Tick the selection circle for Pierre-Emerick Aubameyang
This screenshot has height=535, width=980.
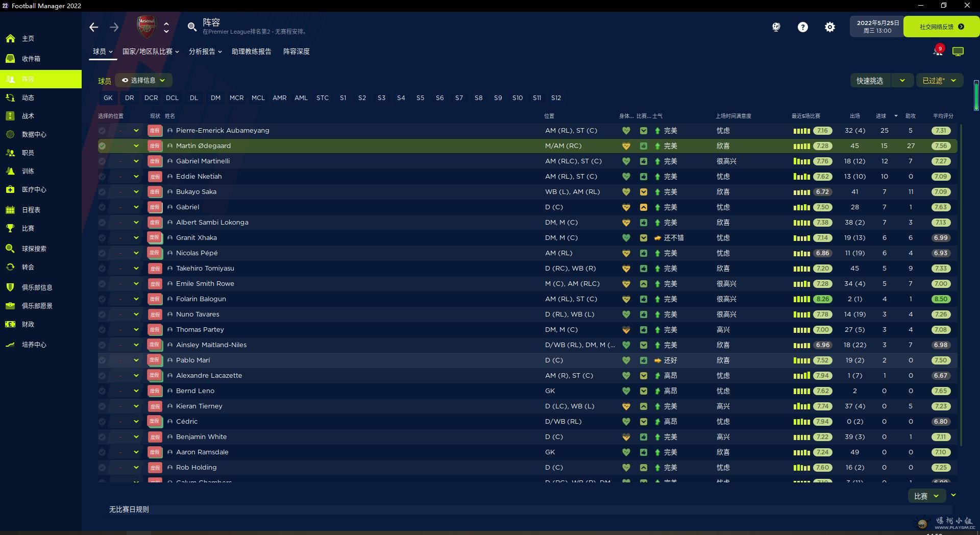point(102,131)
